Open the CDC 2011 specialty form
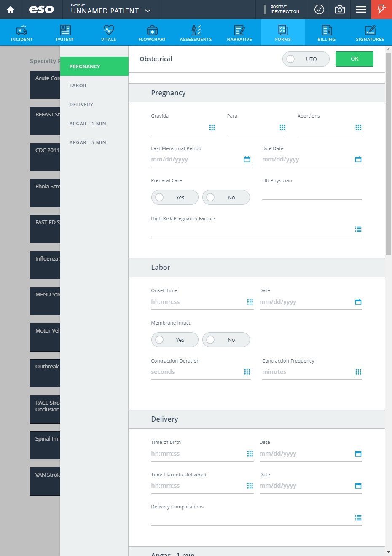This screenshot has height=556, width=392. [45, 157]
